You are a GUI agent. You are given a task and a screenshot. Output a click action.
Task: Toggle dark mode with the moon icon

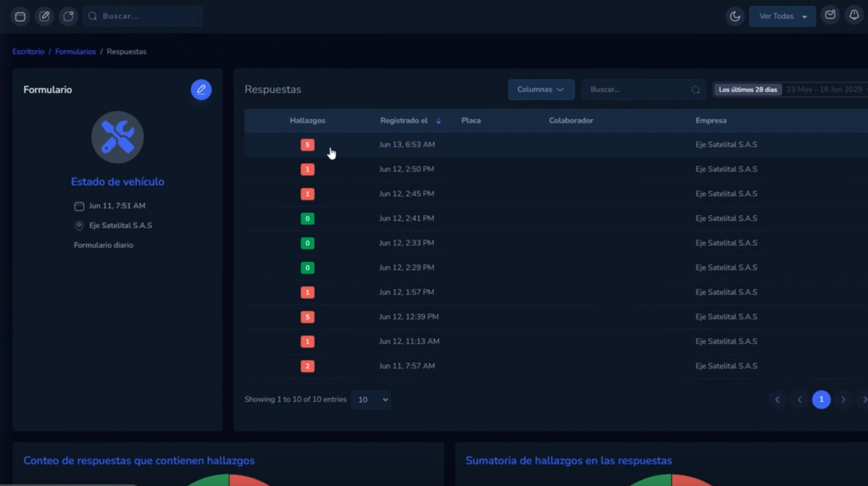[x=735, y=16]
